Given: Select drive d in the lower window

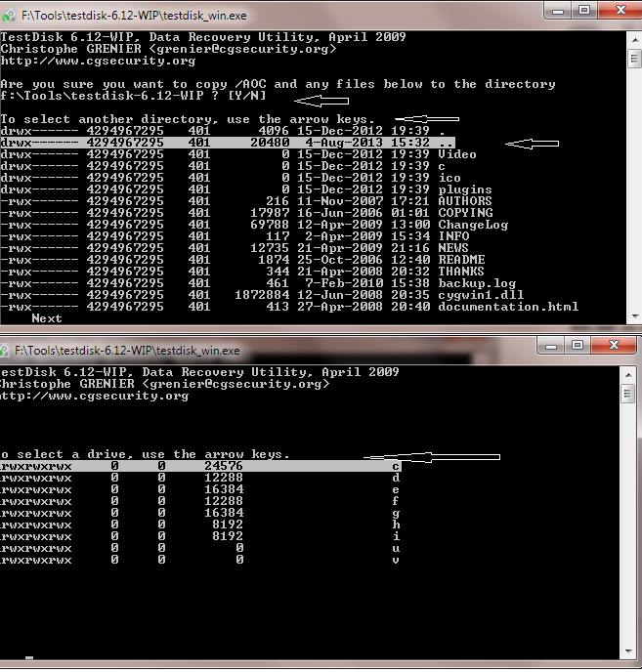Looking at the screenshot, I should pyautogui.click(x=200, y=478).
